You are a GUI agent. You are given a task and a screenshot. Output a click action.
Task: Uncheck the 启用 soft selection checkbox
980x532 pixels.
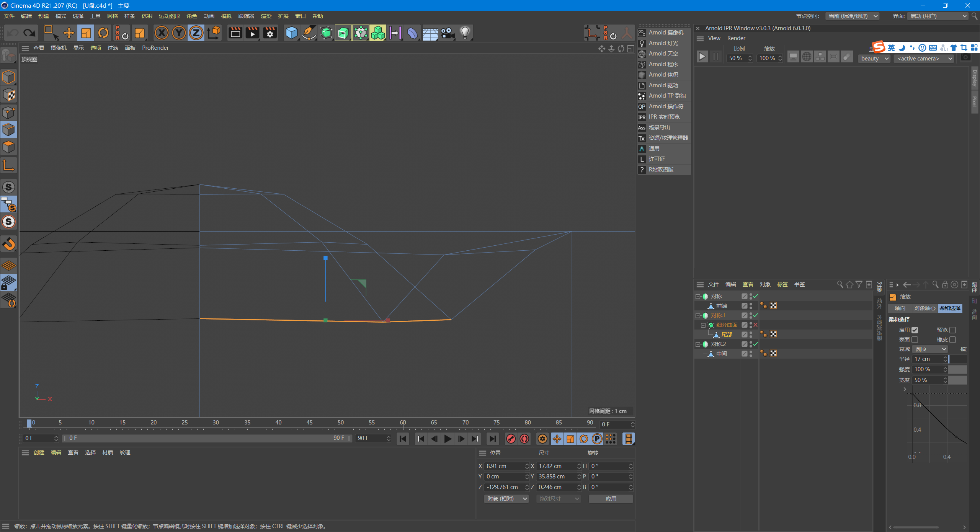915,330
